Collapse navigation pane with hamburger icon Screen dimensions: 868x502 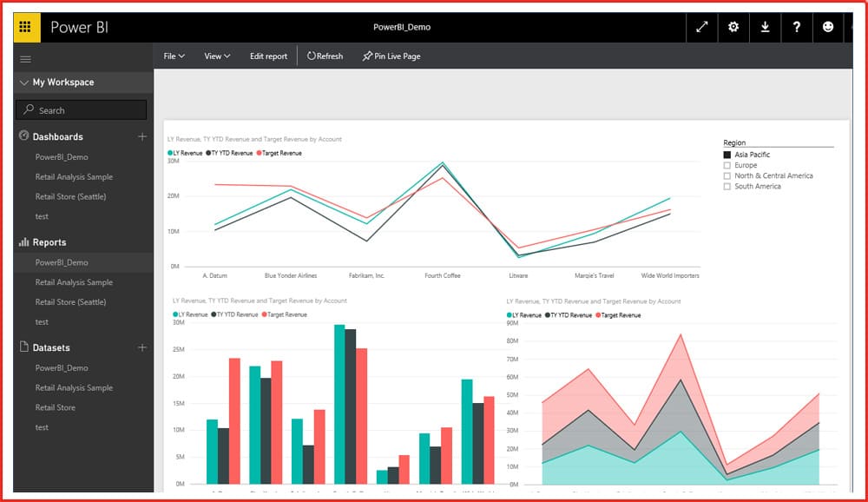tap(25, 59)
